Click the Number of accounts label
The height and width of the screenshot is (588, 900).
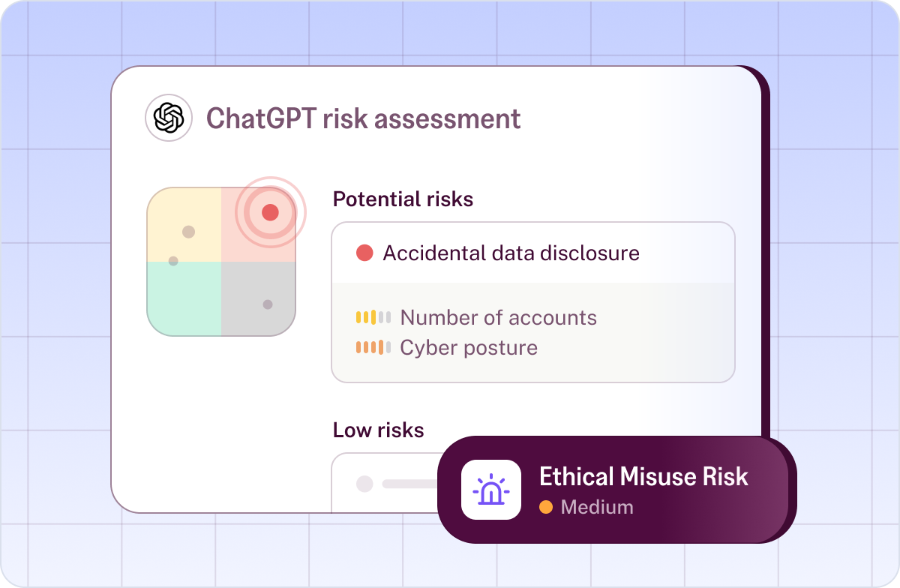(499, 317)
